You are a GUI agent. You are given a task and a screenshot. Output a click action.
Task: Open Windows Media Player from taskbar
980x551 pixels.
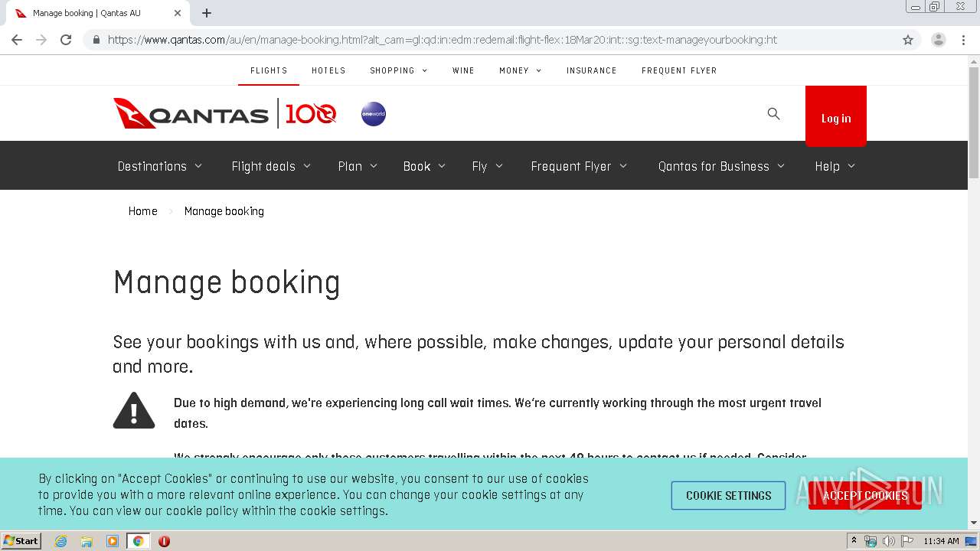click(113, 541)
